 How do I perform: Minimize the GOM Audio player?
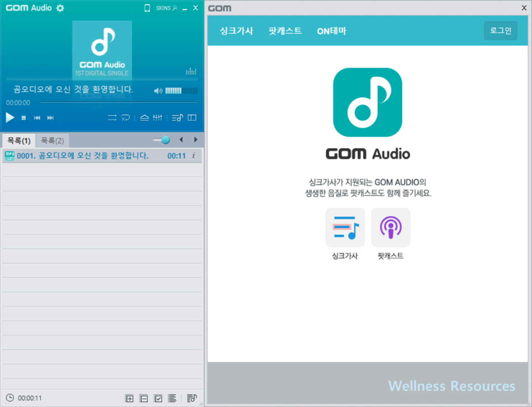[x=185, y=8]
